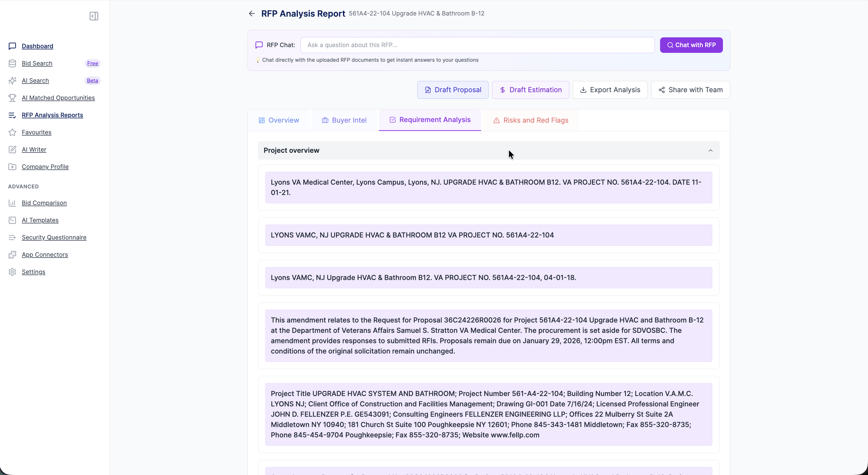The width and height of the screenshot is (868, 475).
Task: Open Bid Comparison under Advanced
Action: click(x=44, y=203)
